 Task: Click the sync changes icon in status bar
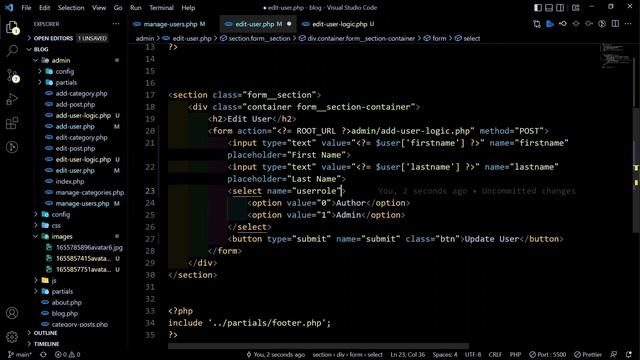[43, 355]
